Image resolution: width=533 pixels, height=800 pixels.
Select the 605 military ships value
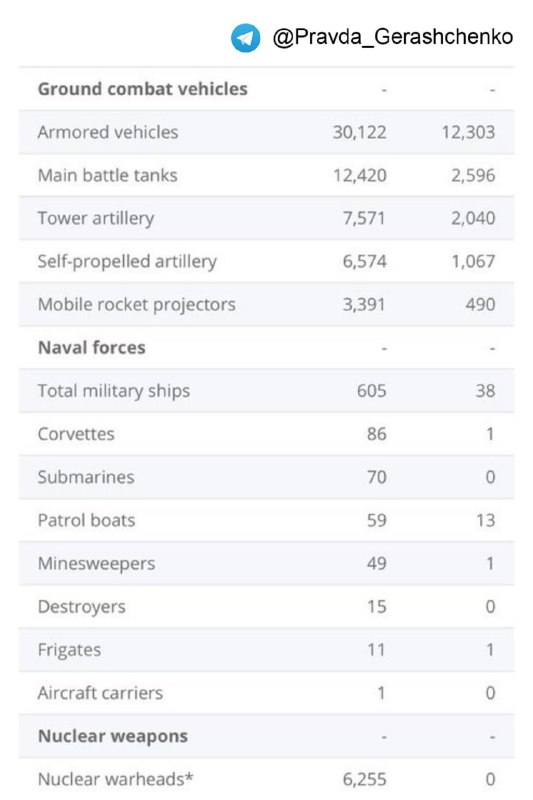[371, 391]
